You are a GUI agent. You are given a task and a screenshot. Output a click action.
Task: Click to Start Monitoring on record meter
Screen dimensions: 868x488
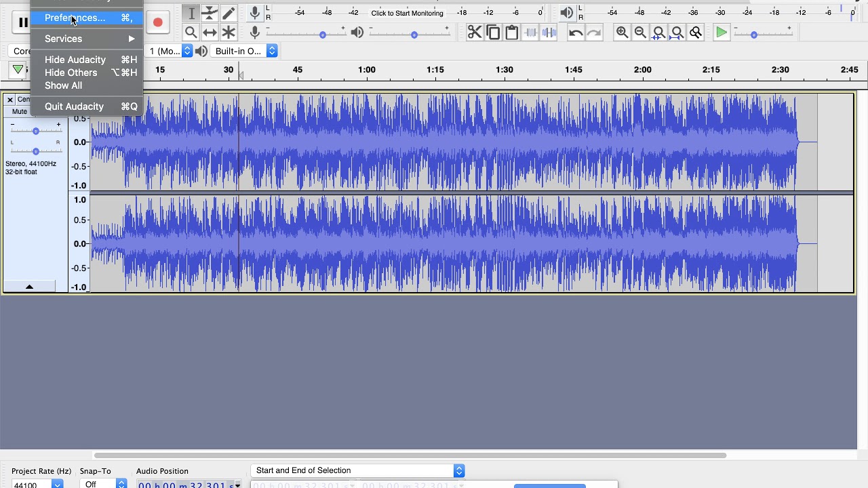pyautogui.click(x=407, y=13)
